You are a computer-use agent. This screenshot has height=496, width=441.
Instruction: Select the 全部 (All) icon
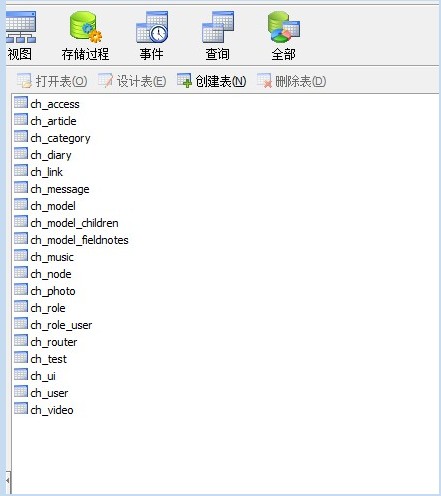(284, 27)
